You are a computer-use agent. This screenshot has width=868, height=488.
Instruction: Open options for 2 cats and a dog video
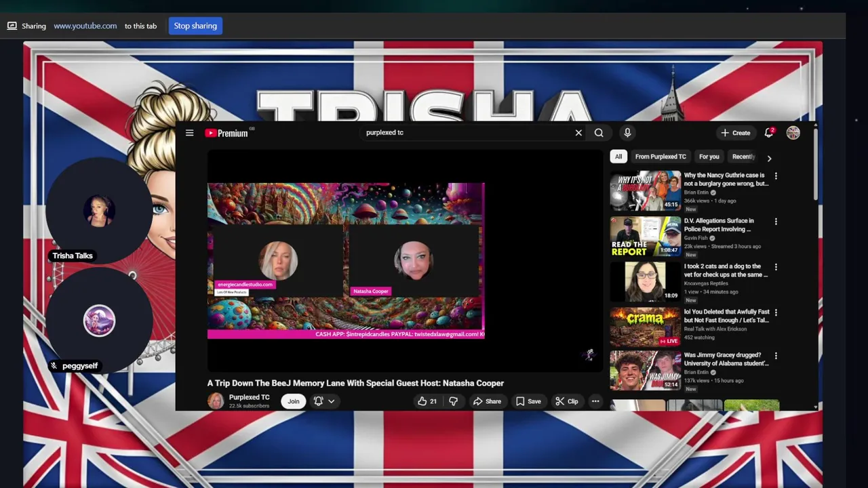coord(776,267)
